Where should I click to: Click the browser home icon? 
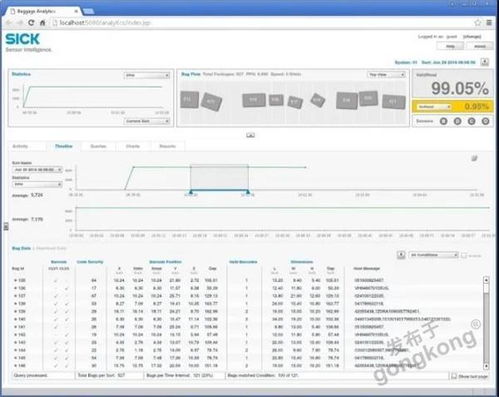click(43, 23)
